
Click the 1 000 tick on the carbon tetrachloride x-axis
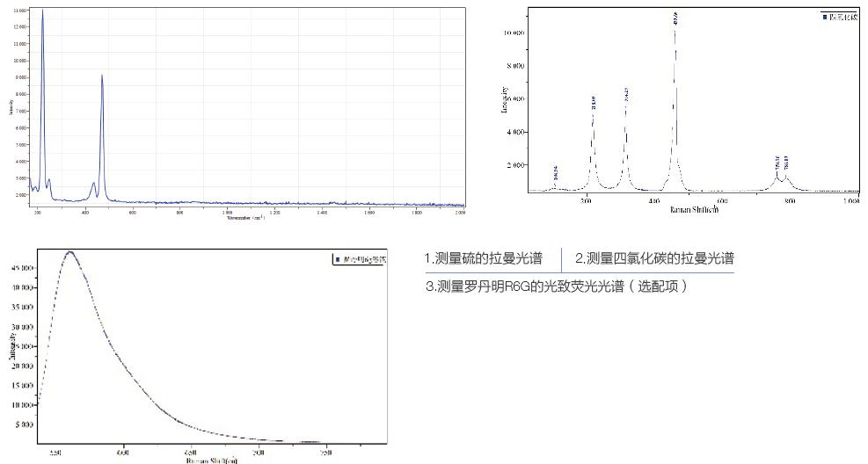850,201
